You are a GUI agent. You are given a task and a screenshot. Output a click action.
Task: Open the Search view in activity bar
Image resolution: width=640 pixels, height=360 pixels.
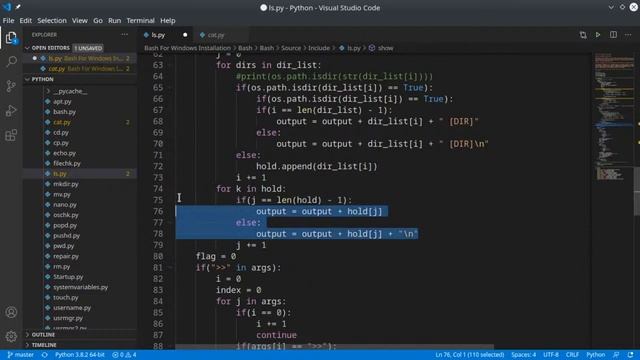coord(11,61)
